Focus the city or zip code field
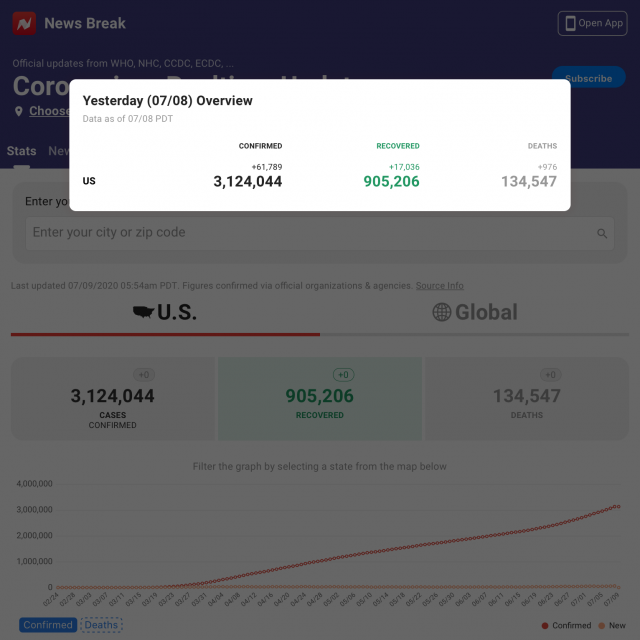640x640 pixels. coord(310,233)
